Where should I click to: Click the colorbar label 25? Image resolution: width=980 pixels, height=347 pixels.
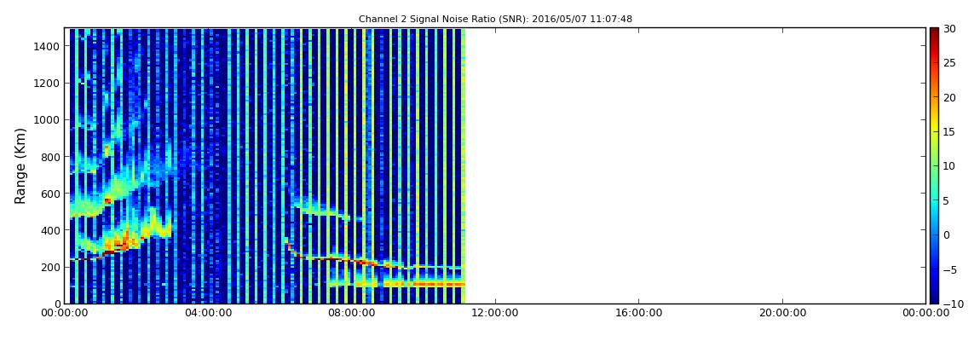(x=948, y=63)
